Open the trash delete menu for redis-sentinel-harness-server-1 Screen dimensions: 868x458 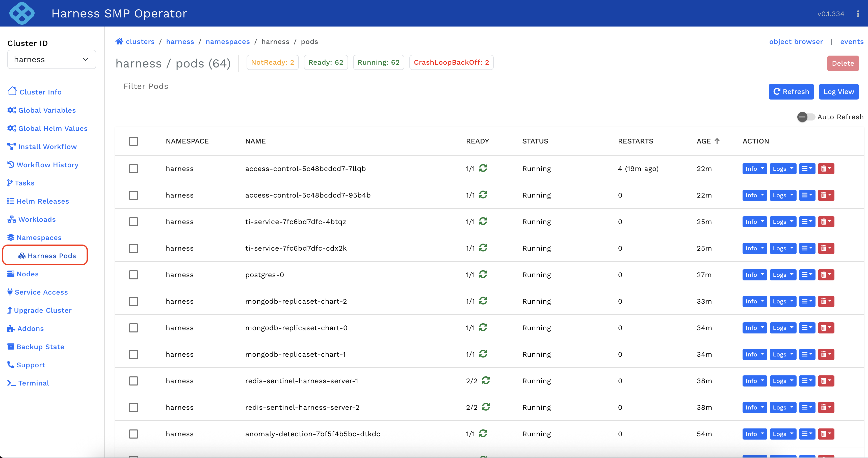(826, 381)
